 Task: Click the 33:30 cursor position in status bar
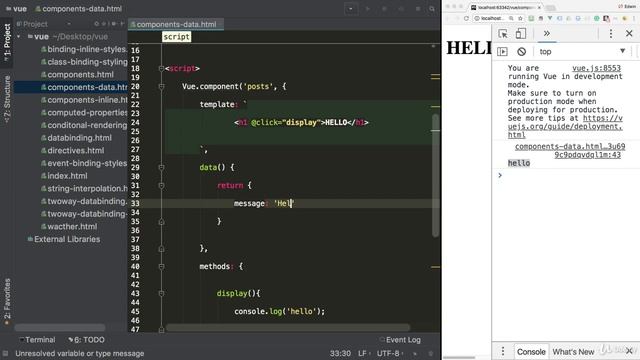click(x=340, y=353)
